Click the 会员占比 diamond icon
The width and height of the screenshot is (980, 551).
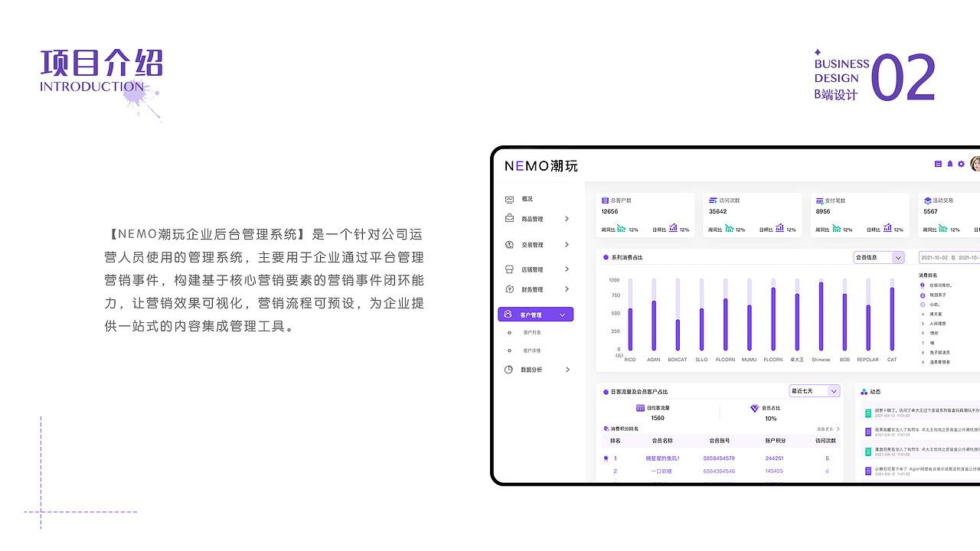pos(754,409)
